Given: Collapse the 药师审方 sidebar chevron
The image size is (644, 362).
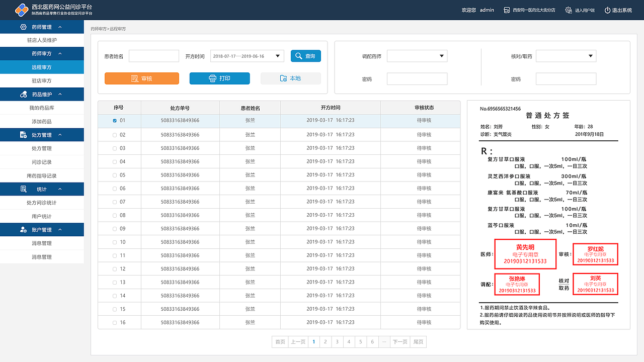Looking at the screenshot, I should click(x=60, y=54).
